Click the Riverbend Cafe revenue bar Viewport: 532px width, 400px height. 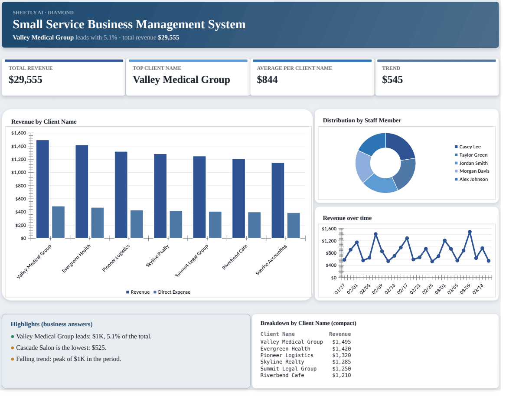[x=238, y=199]
